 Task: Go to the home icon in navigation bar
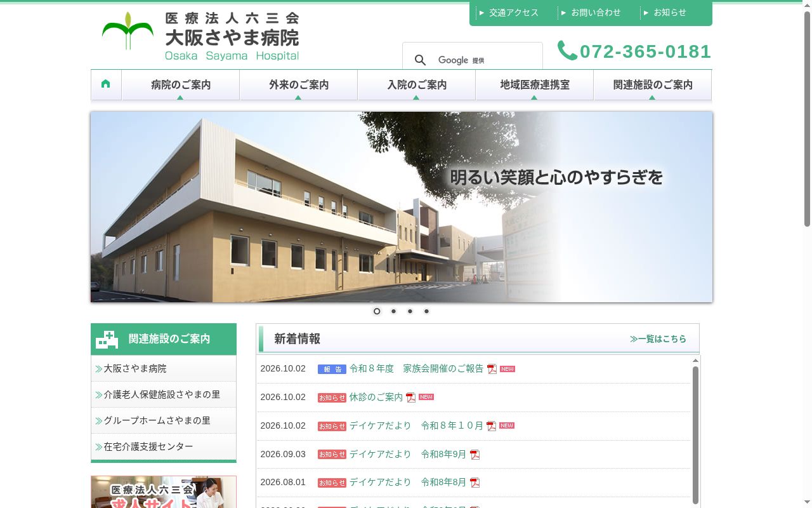pos(106,84)
